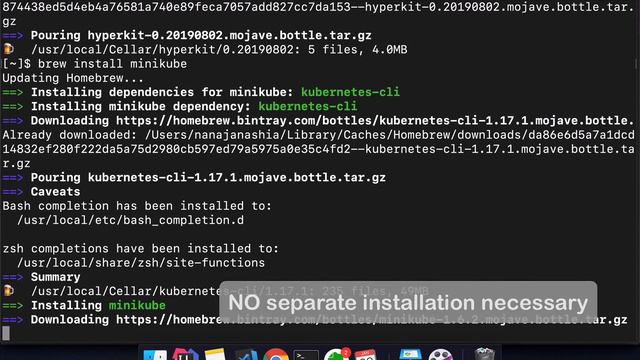This screenshot has height=360, width=640.
Task: Open Google Chrome from the Dock
Action: 276,354
